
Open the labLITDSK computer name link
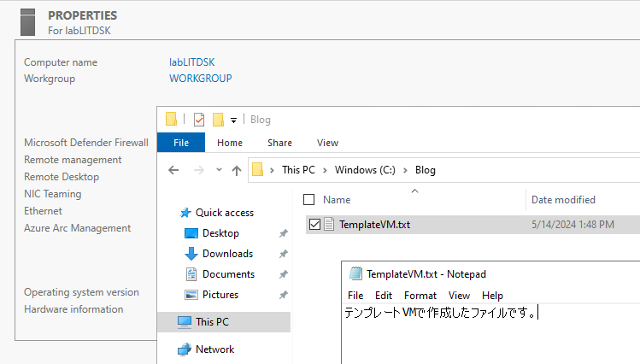point(192,62)
